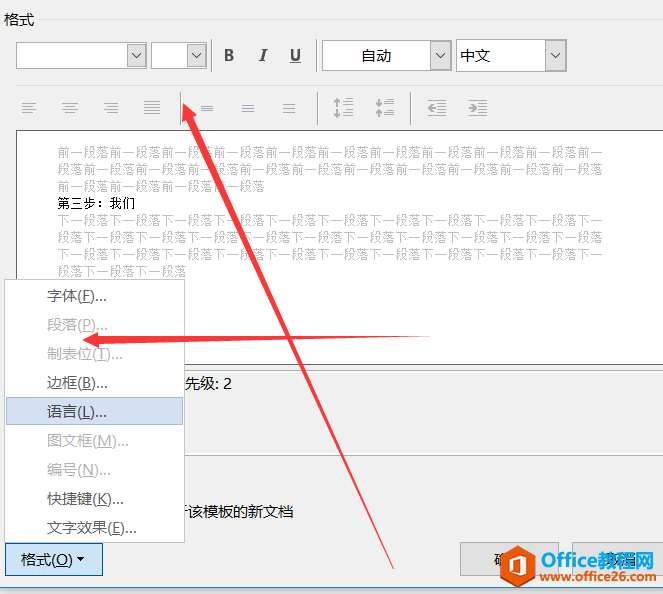Image resolution: width=663 pixels, height=594 pixels.
Task: Select 语言(L)... menu entry
Action: (x=94, y=411)
